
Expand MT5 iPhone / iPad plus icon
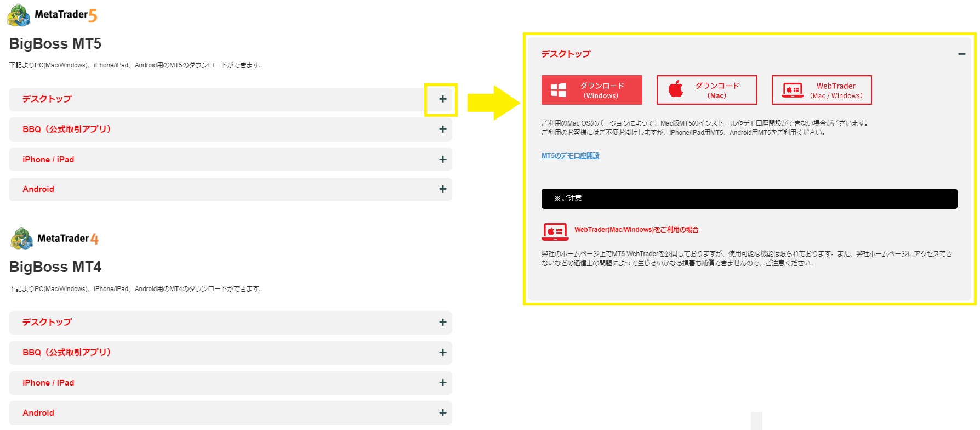tap(443, 160)
